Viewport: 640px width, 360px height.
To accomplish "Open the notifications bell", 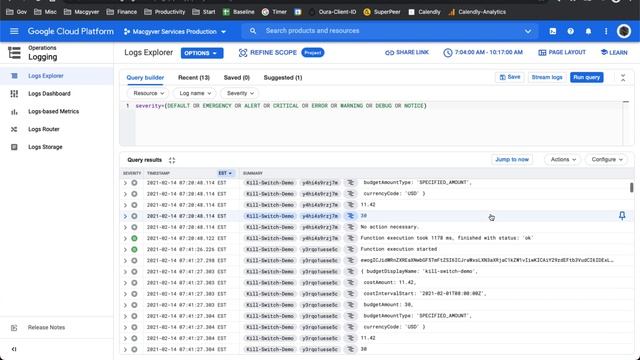I will (x=588, y=31).
